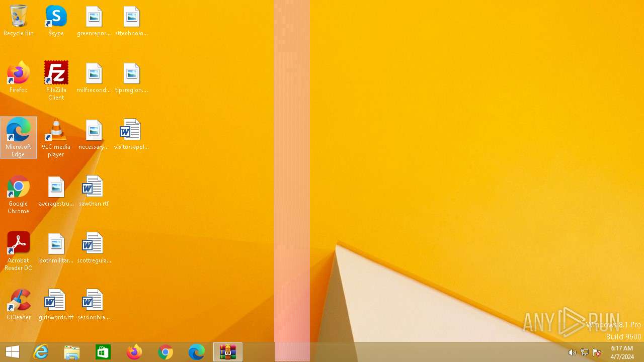
Task: Open the volume speaker tray icon
Action: click(x=572, y=352)
